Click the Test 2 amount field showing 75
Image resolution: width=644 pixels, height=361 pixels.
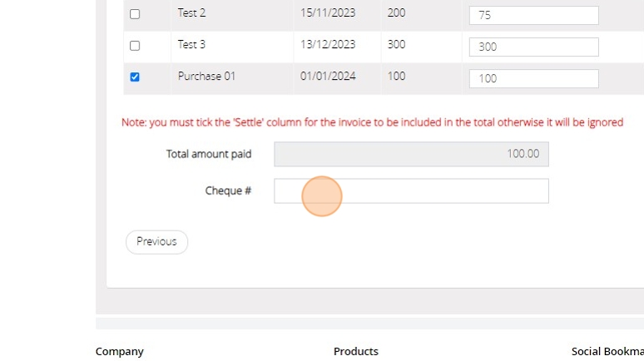533,16
